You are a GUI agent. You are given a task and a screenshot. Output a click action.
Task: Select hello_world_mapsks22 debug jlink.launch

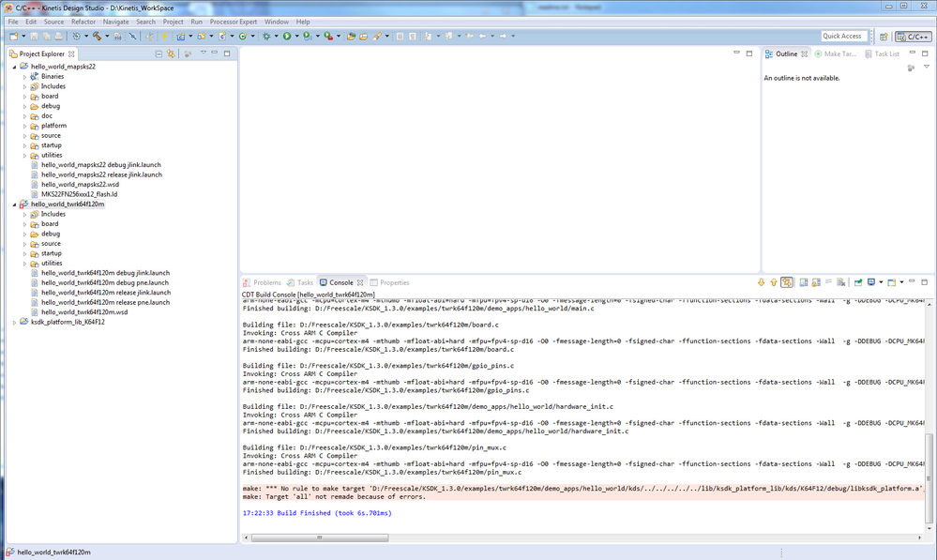tap(101, 165)
